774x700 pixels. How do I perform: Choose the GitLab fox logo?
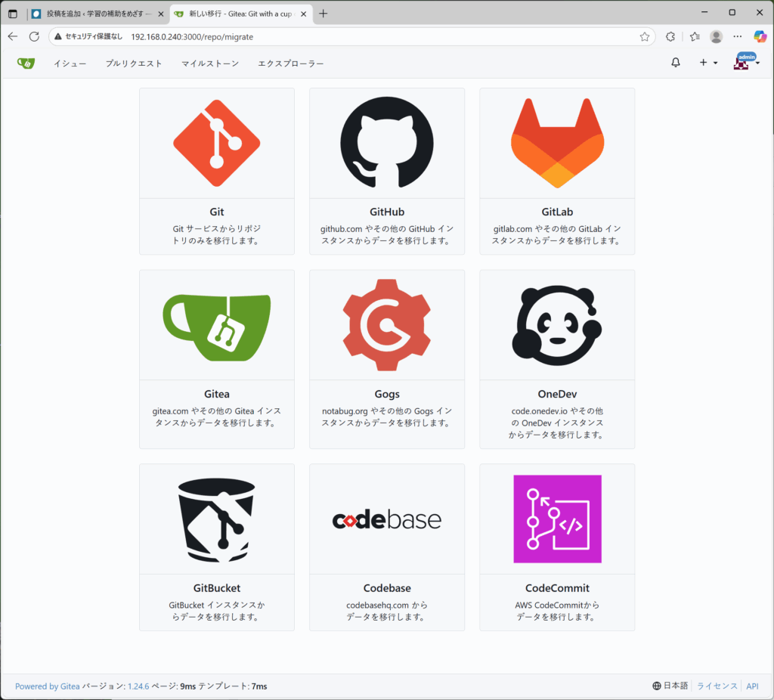557,144
